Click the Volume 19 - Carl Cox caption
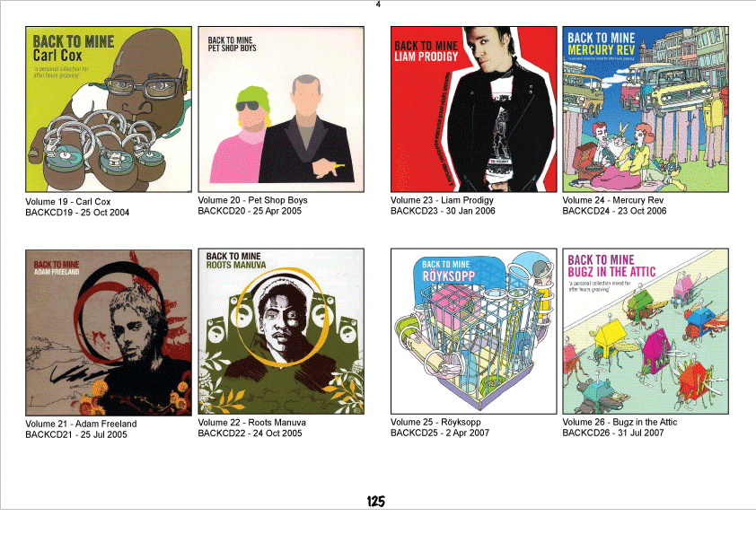 click(68, 202)
